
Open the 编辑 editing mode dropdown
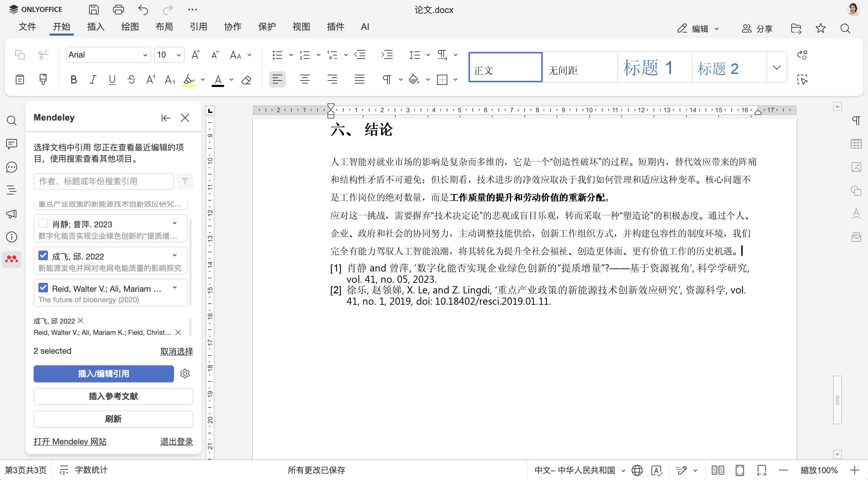click(698, 29)
